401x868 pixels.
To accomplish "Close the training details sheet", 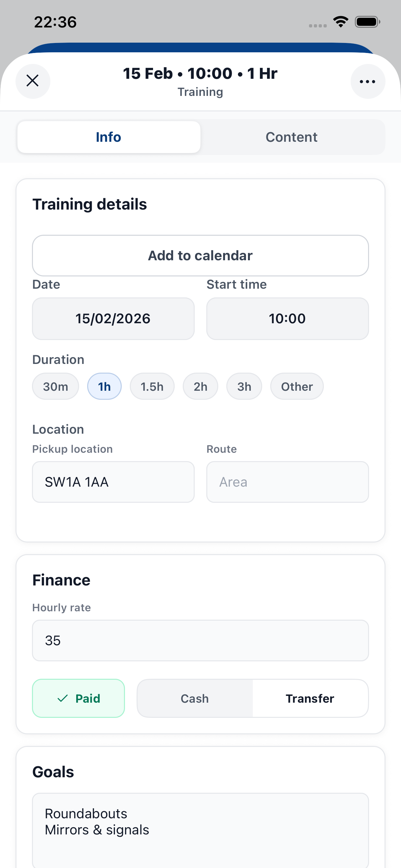I will point(33,81).
